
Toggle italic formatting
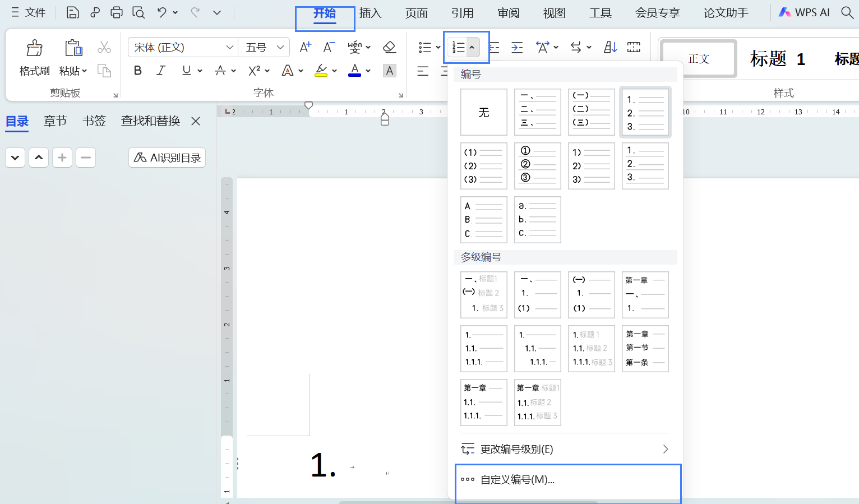click(x=161, y=71)
